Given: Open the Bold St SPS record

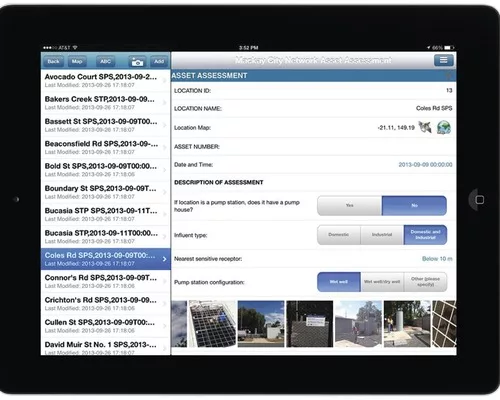Looking at the screenshot, I should click(x=105, y=170).
